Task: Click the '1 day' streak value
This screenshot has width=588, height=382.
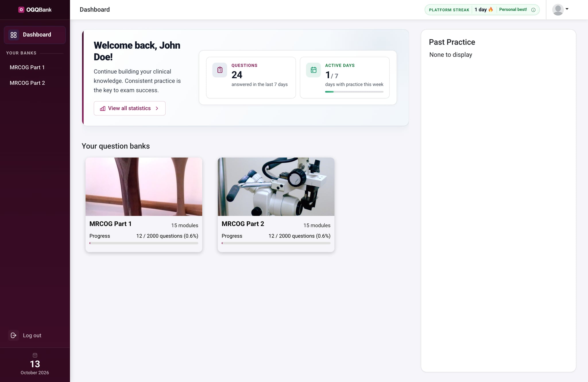Action: click(x=481, y=9)
